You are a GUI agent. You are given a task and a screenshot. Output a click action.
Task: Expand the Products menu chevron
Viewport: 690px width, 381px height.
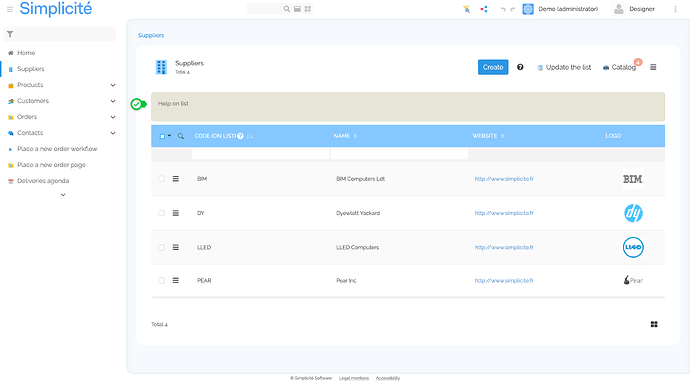pos(113,85)
